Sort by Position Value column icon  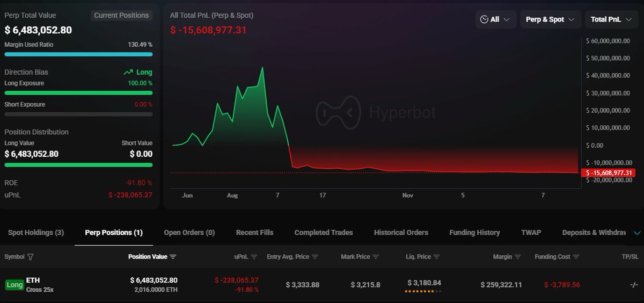click(173, 257)
